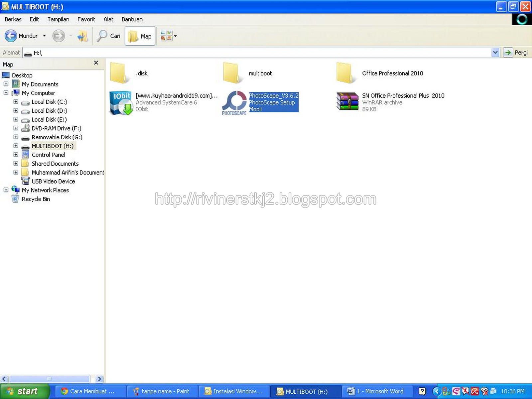Switch to tanpa nama - Paint taskbar button
The image size is (532, 399).
pos(162,391)
